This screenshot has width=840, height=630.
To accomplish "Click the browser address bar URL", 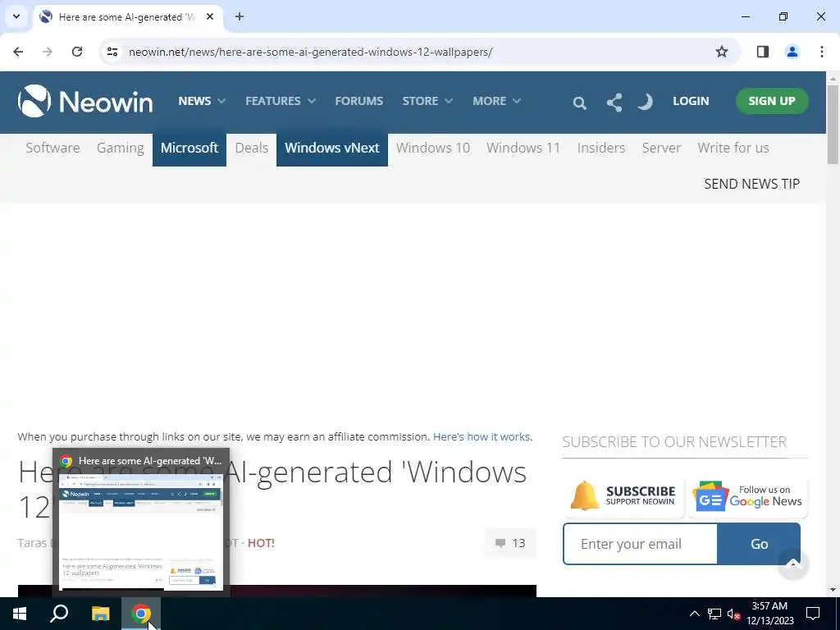I will pyautogui.click(x=310, y=52).
